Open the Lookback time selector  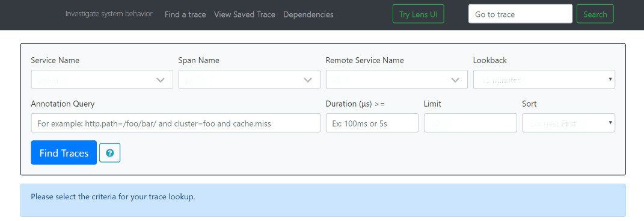point(544,79)
